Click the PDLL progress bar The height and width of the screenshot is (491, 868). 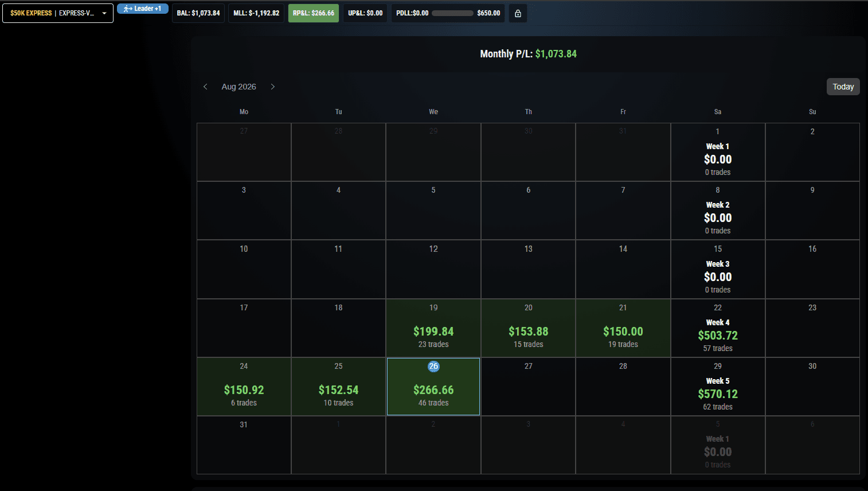452,13
